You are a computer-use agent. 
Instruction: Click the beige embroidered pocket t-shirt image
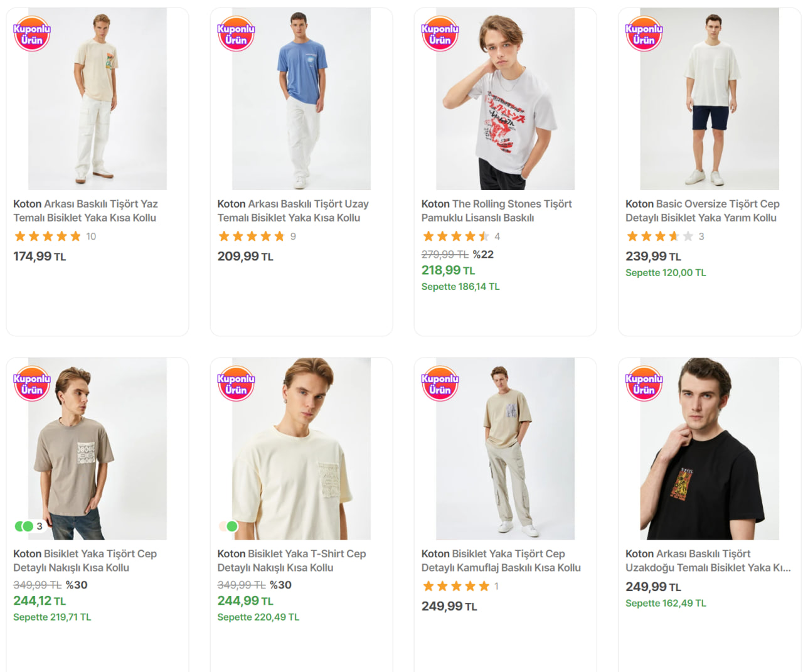97,449
